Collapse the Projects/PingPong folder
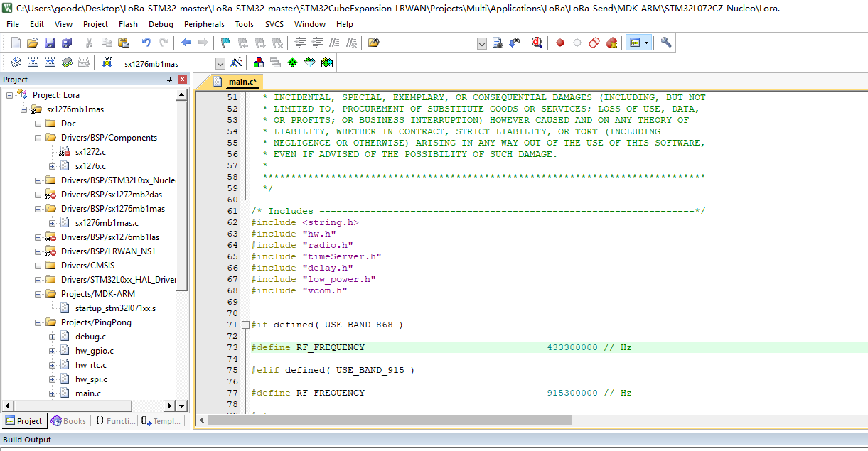868x451 pixels. (38, 322)
